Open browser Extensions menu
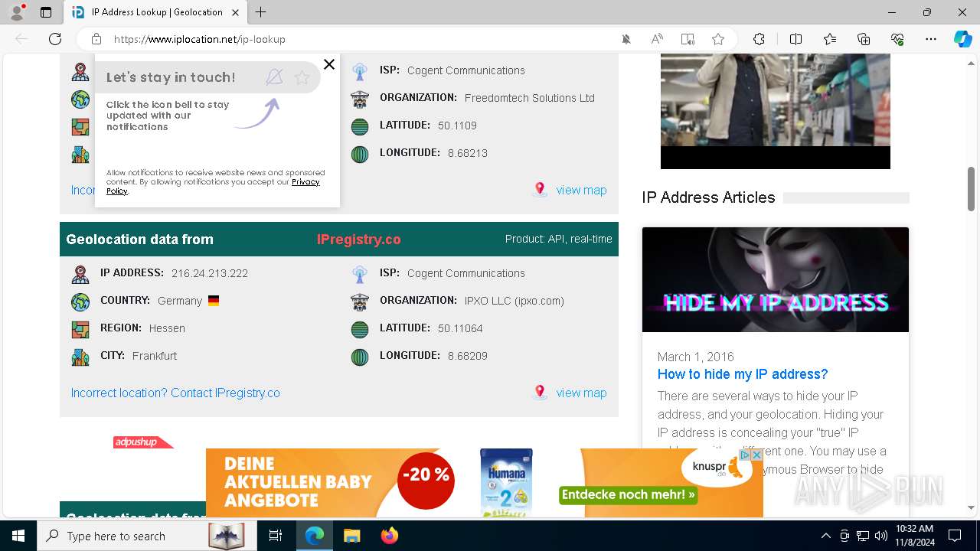Viewport: 980px width, 551px height. [x=759, y=39]
